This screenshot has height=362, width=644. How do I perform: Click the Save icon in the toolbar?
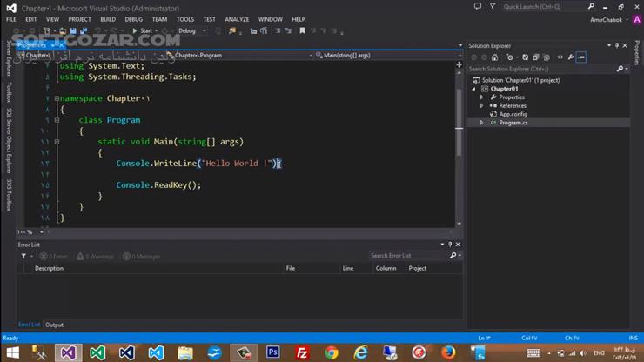(x=73, y=30)
